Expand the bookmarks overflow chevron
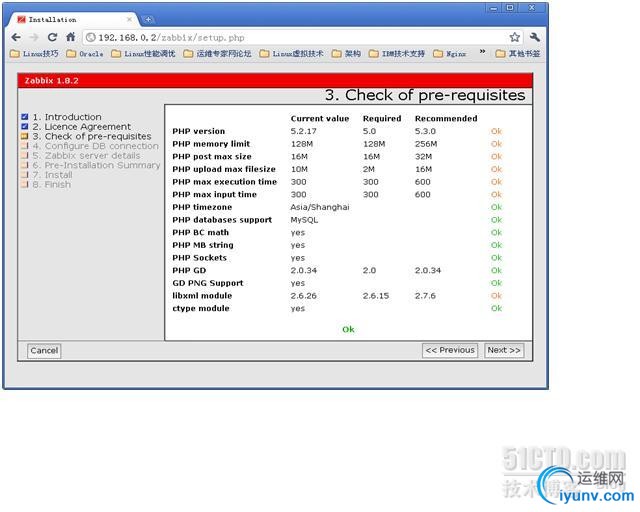Image resolution: width=640 pixels, height=512 pixels. [482, 52]
